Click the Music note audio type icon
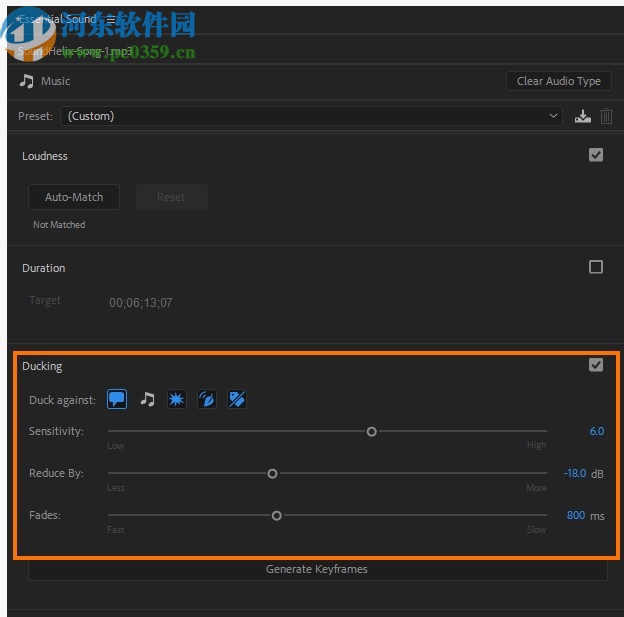Viewport: 624px width, 617px height. tap(27, 81)
